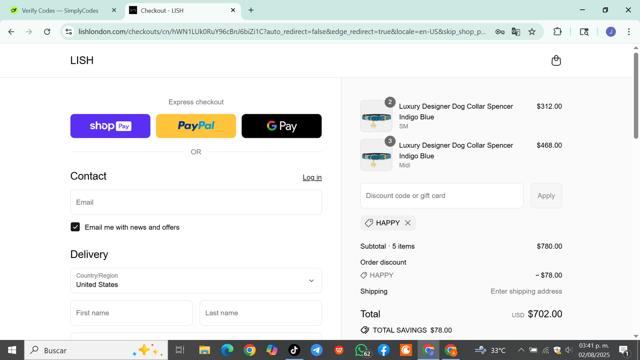The height and width of the screenshot is (360, 640).
Task: Open Telegram from taskbar
Action: coord(316,350)
